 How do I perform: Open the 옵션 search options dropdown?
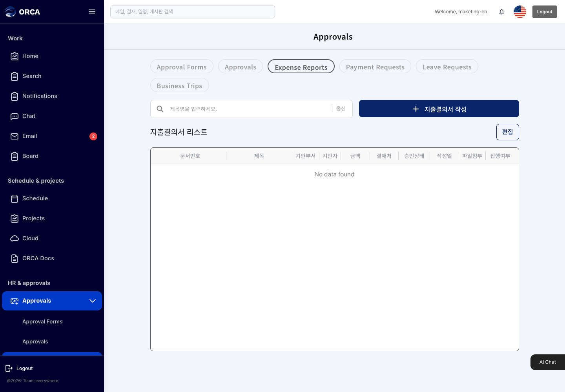tap(341, 109)
